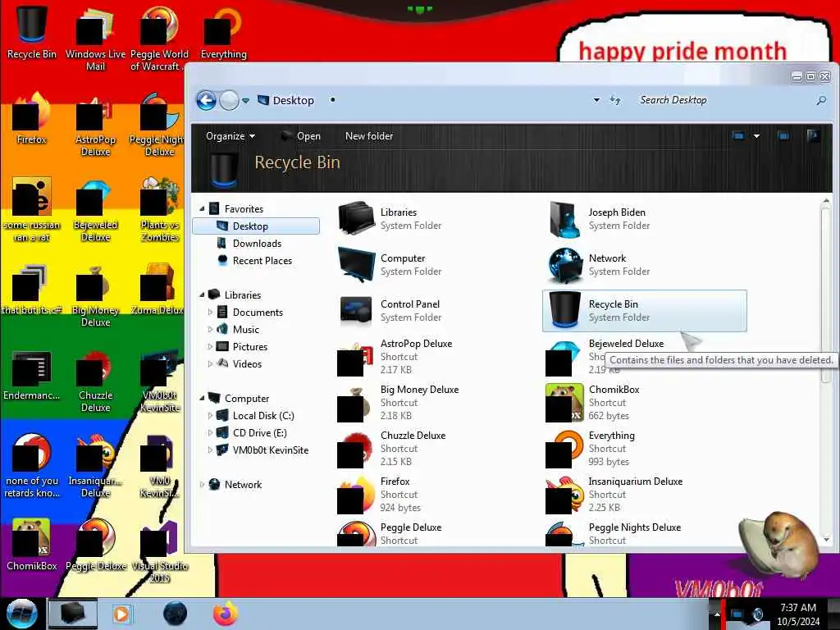Select the Everything desktop shortcut
This screenshot has width=840, height=630.
click(223, 32)
